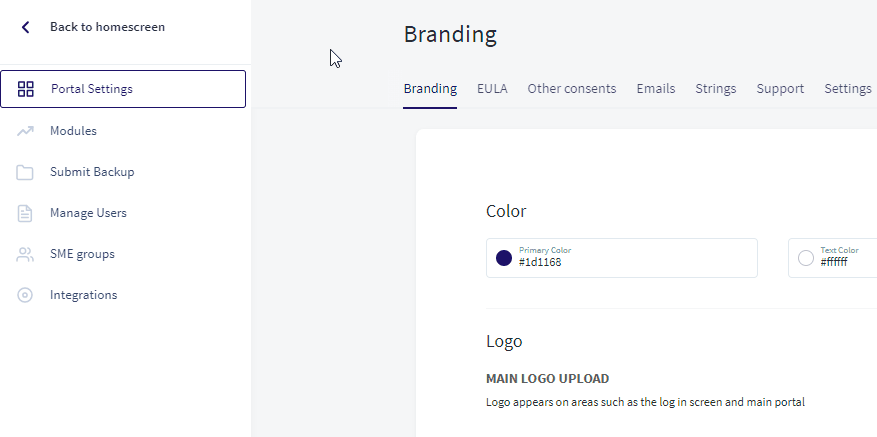Open the Support tab
Screen dimensions: 877x437
pyautogui.click(x=780, y=89)
